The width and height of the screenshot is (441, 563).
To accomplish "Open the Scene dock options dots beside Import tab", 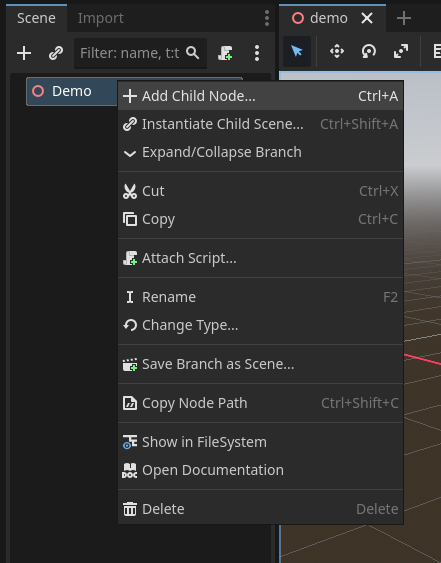I will pos(267,18).
